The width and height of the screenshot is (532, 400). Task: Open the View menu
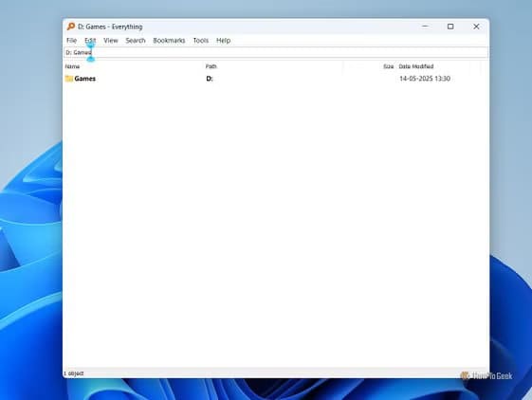(x=111, y=41)
